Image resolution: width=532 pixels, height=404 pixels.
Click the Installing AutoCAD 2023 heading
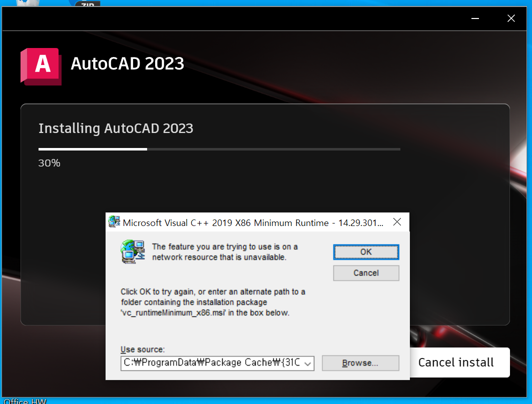tap(116, 128)
